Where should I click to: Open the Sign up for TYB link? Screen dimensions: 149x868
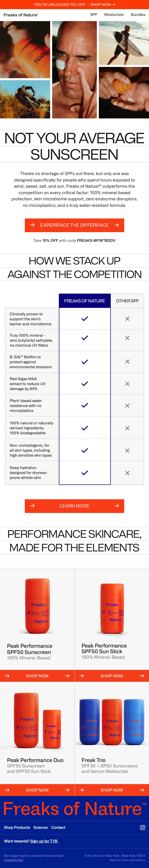44,841
